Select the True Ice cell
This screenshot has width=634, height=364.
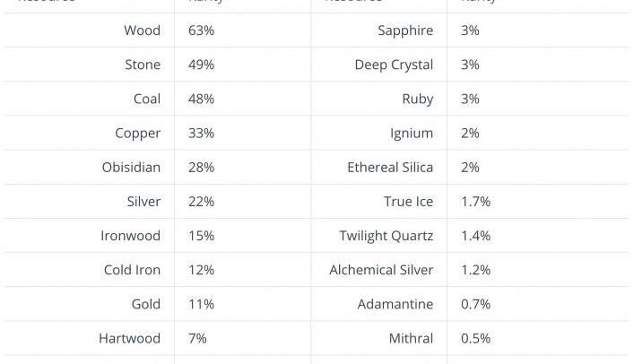click(x=408, y=201)
